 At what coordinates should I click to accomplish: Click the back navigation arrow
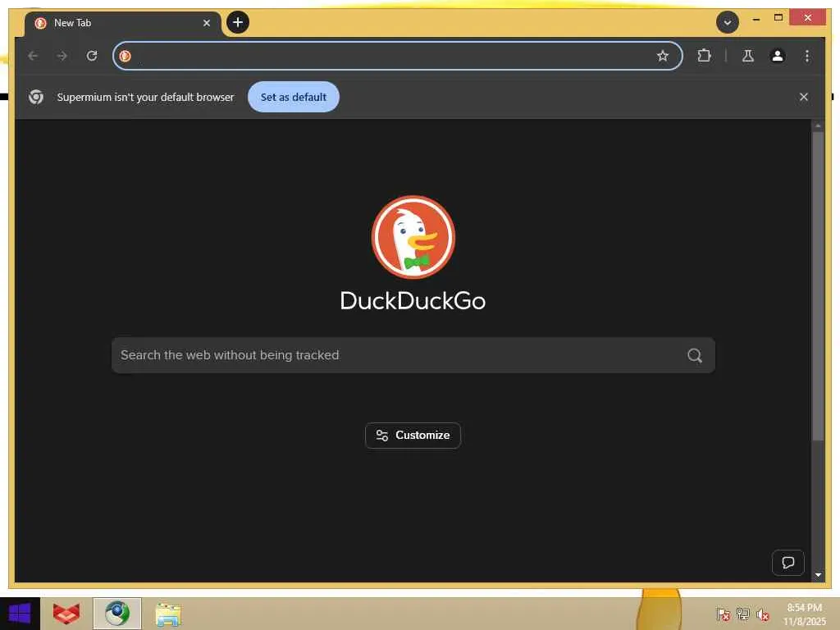(33, 56)
